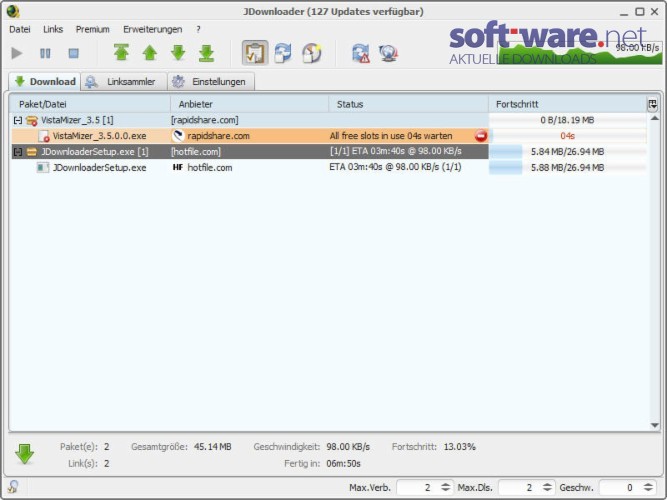Viewport: 667px width, 500px height.
Task: Click 0 B/18.19 MB progress bar
Action: pos(567,120)
